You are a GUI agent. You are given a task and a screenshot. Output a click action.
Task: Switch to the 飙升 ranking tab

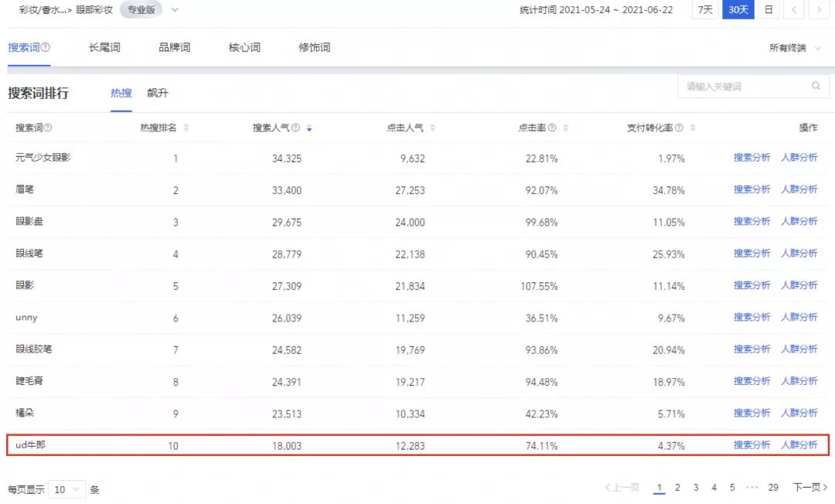tap(158, 93)
